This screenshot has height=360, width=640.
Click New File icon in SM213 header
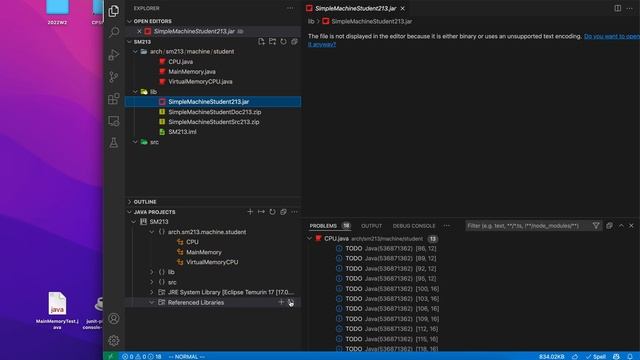point(261,42)
